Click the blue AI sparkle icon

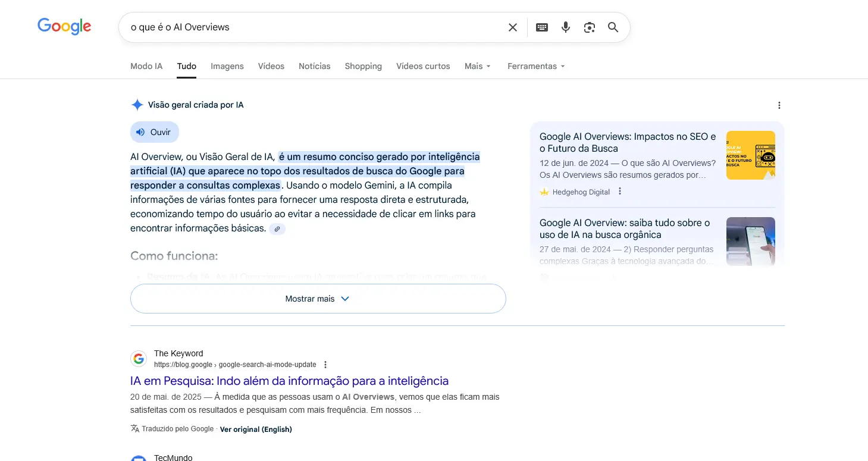coord(137,105)
